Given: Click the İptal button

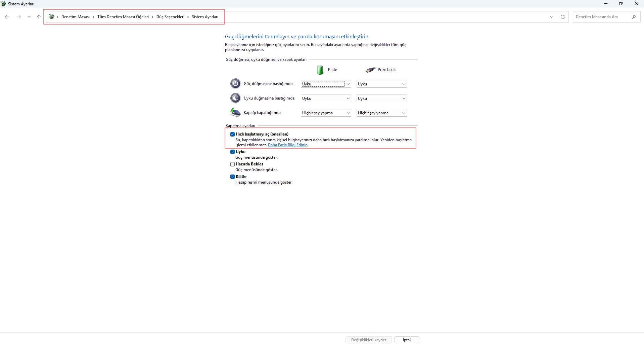Looking at the screenshot, I should click(407, 340).
